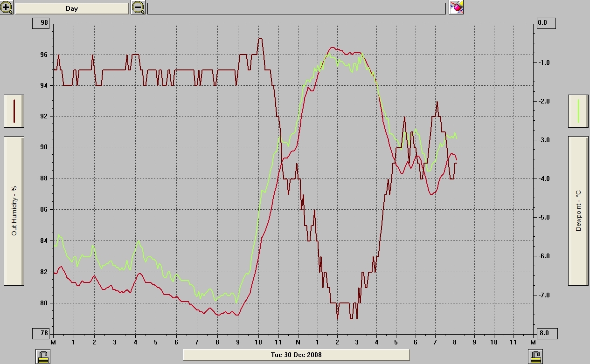Click the Dewpoint - °C axis button
The height and width of the screenshot is (364, 590).
click(x=578, y=211)
